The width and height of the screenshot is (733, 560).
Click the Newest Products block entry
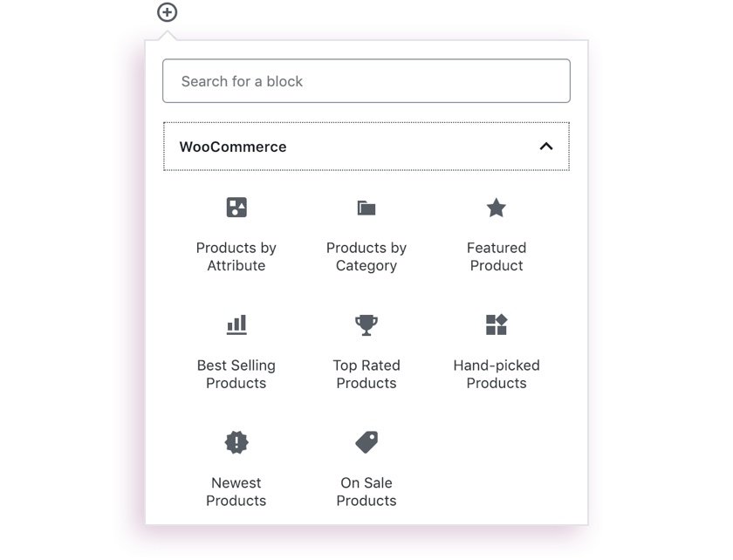tap(236, 491)
